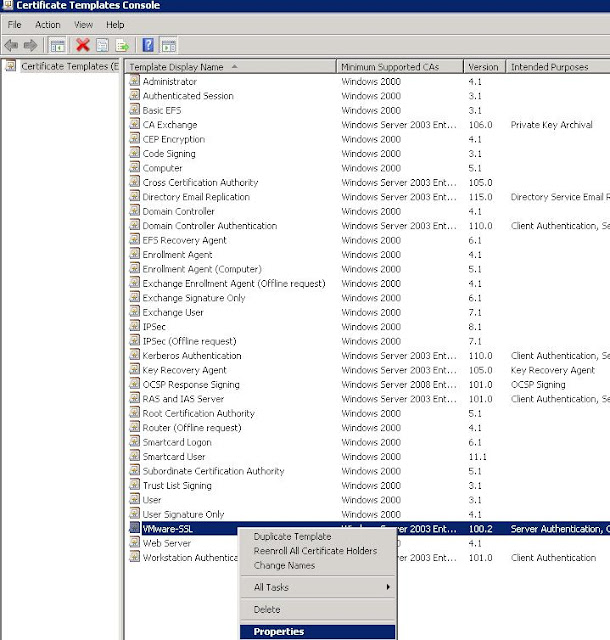Screen dimensions: 610x640
Task: Click the red X Delete toolbar icon
Action: [83, 45]
